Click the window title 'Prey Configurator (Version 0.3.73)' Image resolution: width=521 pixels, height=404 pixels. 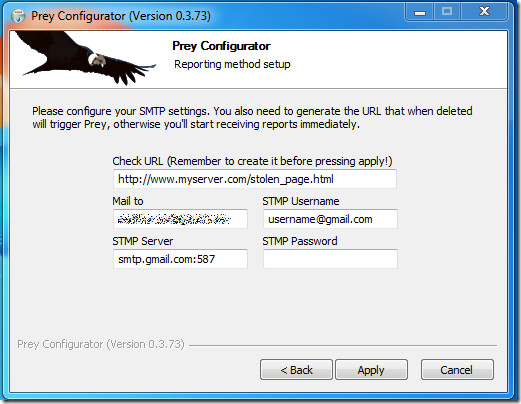pos(121,16)
